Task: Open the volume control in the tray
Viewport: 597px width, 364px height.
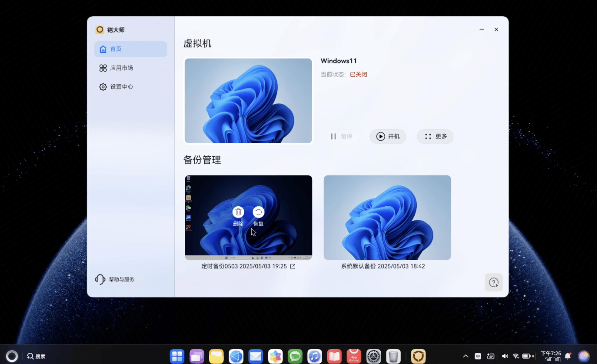Action: pos(505,356)
